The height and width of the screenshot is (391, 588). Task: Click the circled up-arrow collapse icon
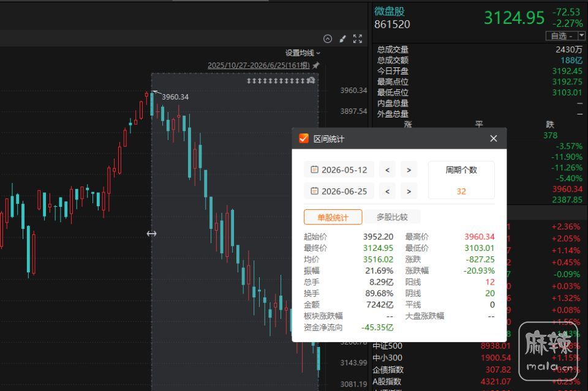[327, 39]
